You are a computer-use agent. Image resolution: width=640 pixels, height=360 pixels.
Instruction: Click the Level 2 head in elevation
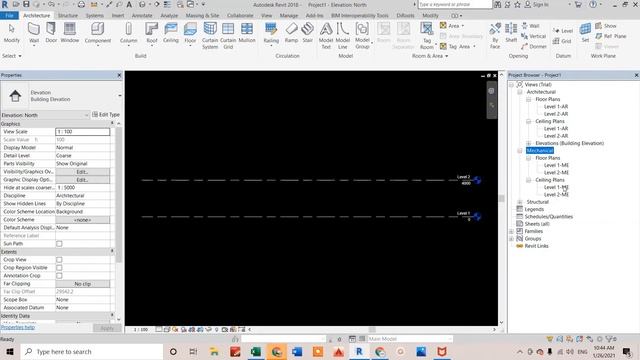477,180
